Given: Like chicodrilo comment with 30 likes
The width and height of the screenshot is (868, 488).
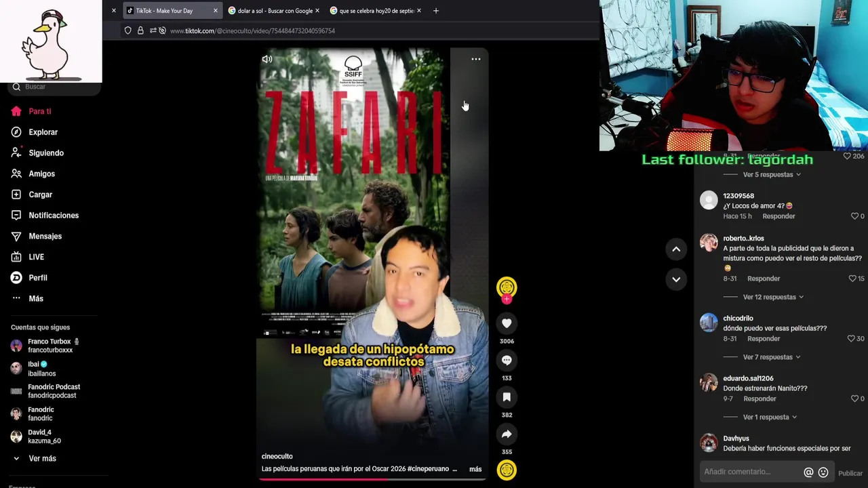Looking at the screenshot, I should point(852,339).
